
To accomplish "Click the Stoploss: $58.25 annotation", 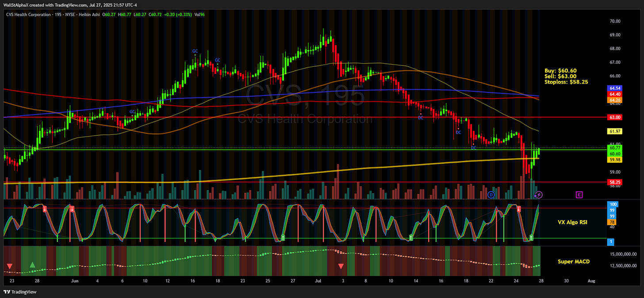I will pos(566,82).
